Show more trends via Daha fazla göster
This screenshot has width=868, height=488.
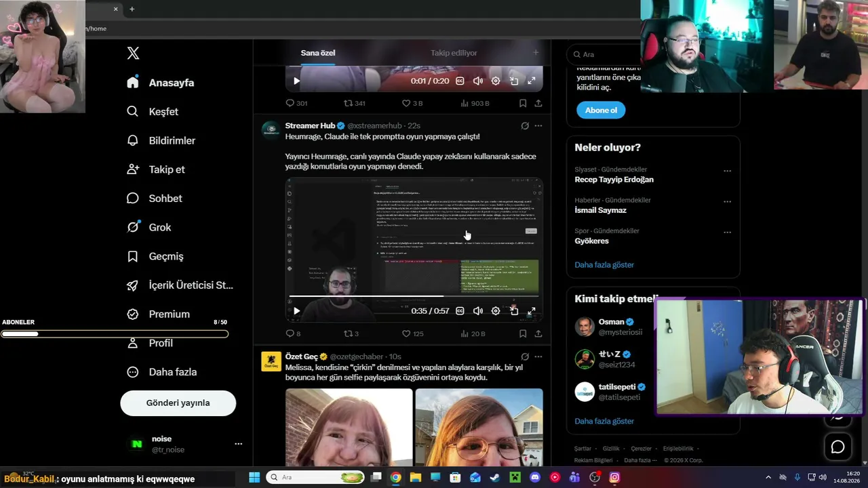click(x=604, y=265)
